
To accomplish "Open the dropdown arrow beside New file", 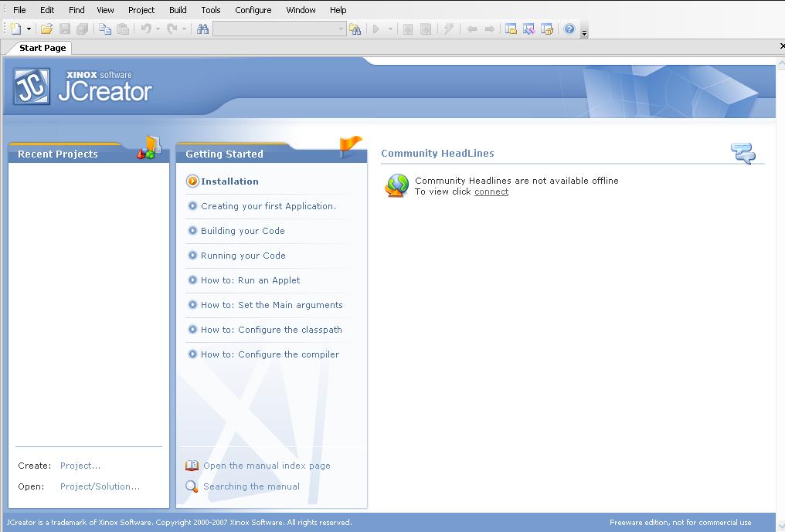I will point(29,29).
